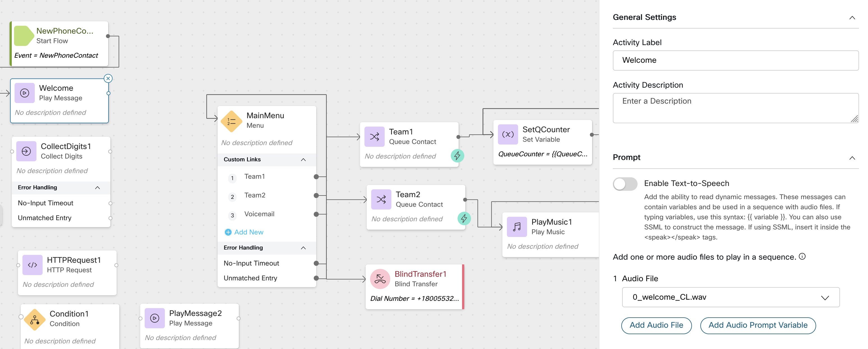868x349 pixels.
Task: Click the MainMenu node's menu icon
Action: tap(231, 121)
